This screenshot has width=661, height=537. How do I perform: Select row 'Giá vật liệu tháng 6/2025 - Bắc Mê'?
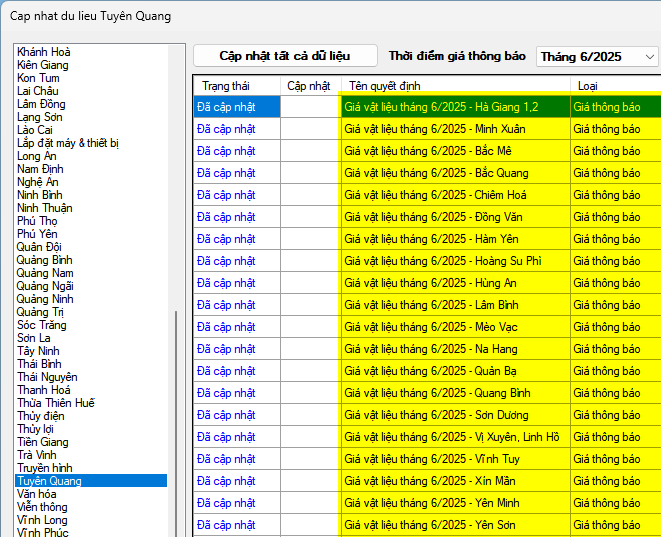click(x=455, y=151)
